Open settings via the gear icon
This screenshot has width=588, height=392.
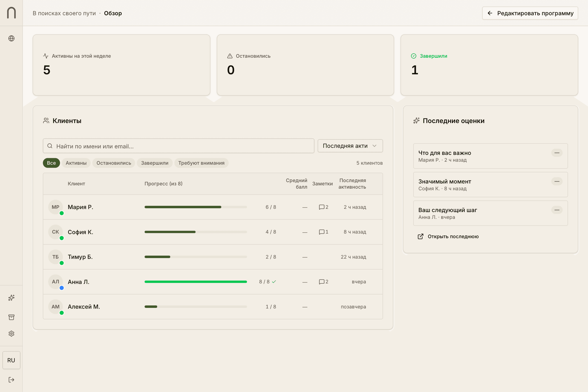[11, 333]
